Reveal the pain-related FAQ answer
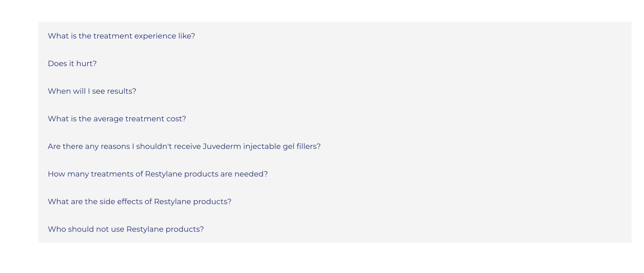 click(x=72, y=64)
